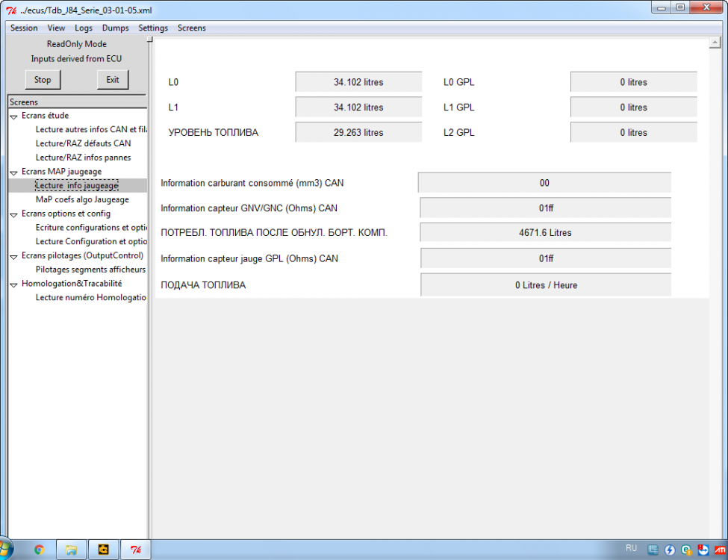Open the Settings menu
Screen dimensions: 728x560
tap(153, 28)
